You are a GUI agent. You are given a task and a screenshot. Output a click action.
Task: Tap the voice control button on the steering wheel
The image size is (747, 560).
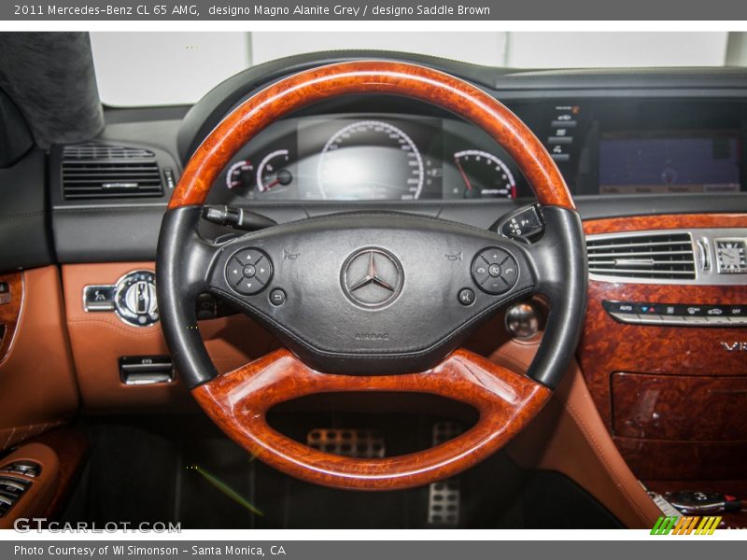[466, 297]
